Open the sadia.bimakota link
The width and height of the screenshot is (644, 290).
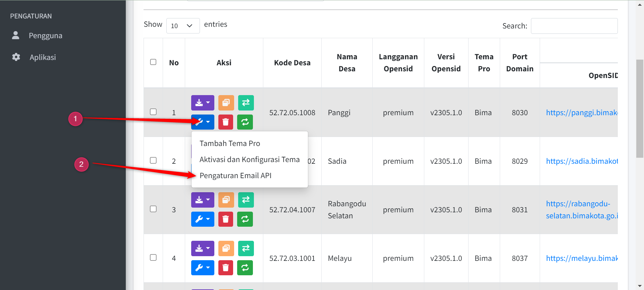tap(582, 161)
